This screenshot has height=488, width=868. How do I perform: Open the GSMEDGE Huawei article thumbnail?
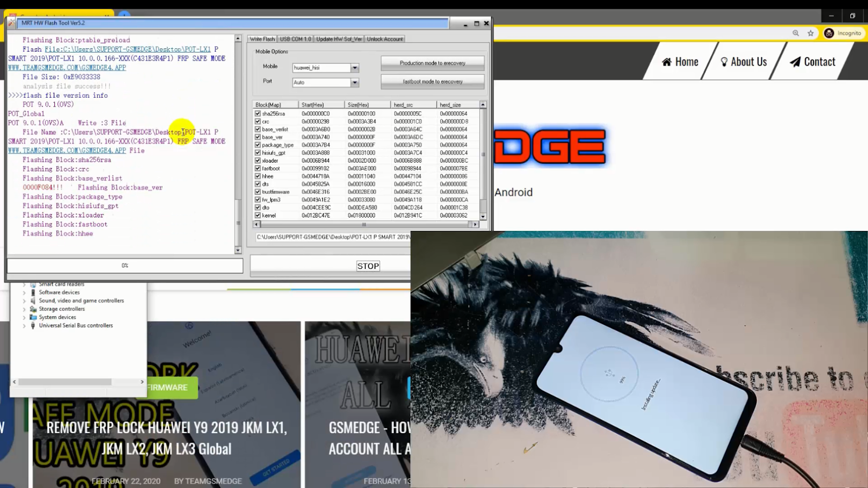coord(358,404)
